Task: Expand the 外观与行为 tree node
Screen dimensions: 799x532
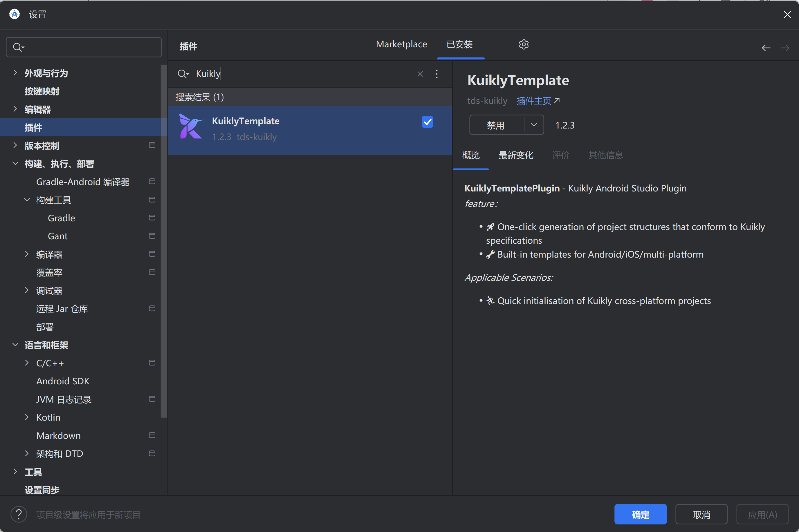Action: coord(15,73)
